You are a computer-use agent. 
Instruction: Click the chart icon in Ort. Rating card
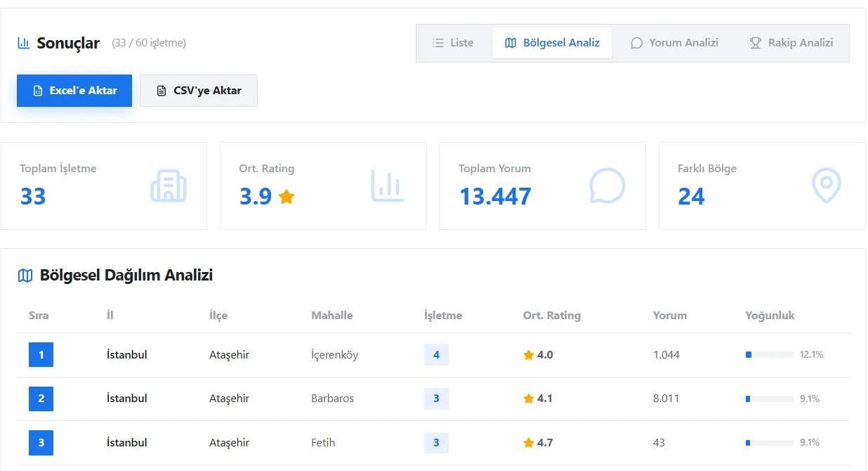click(388, 186)
